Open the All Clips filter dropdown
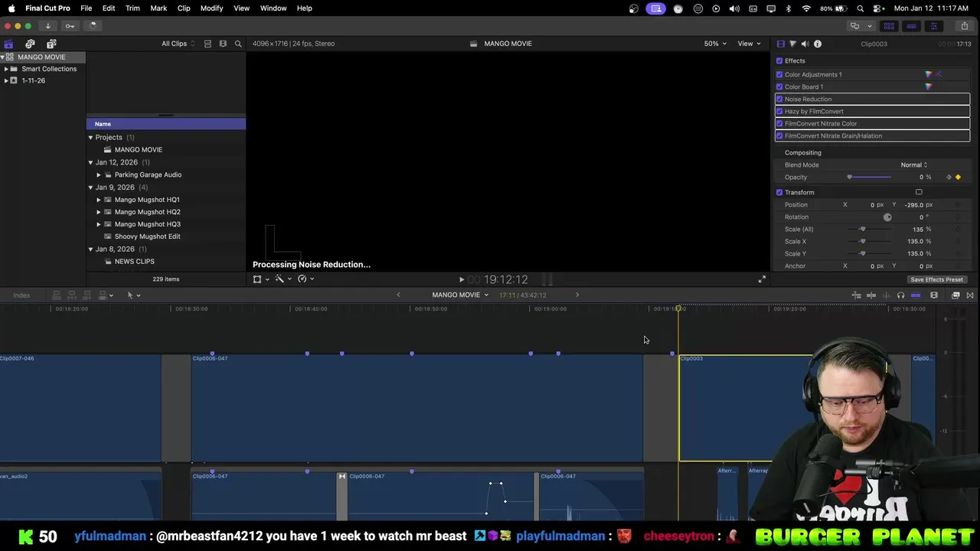The width and height of the screenshot is (980, 551). point(178,44)
